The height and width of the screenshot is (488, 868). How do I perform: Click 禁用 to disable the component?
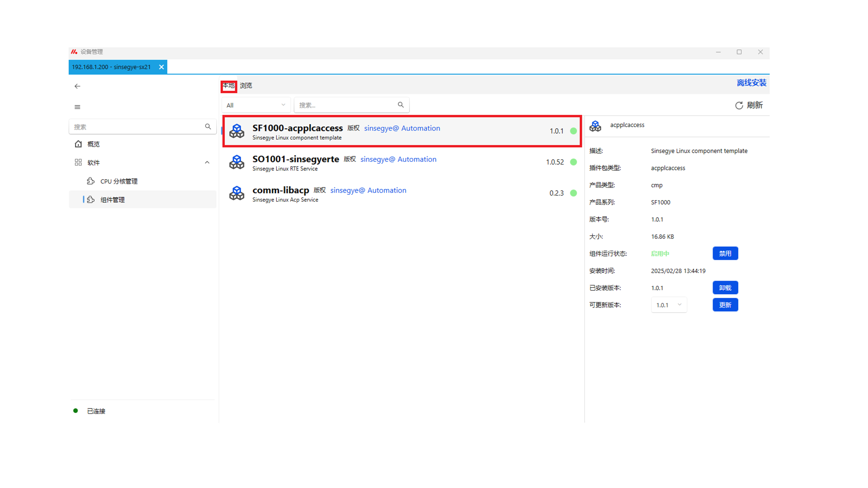click(x=725, y=253)
